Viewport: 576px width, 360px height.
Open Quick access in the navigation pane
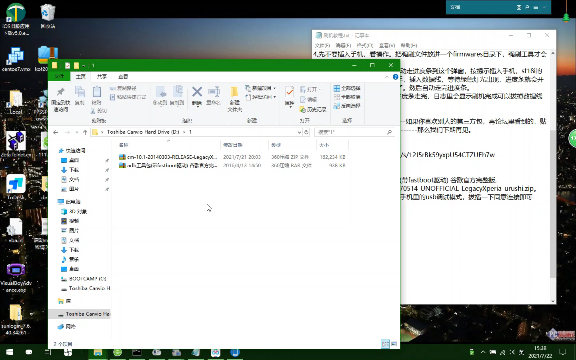(72, 151)
